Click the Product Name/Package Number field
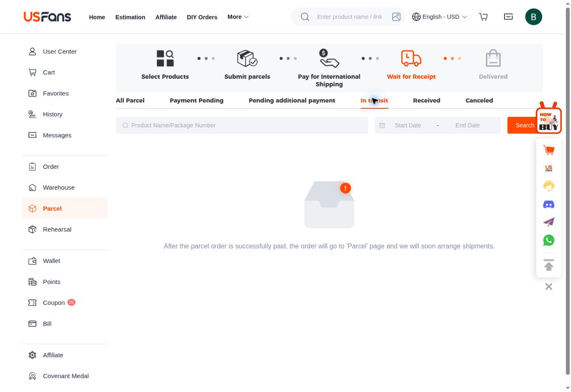 click(x=242, y=125)
